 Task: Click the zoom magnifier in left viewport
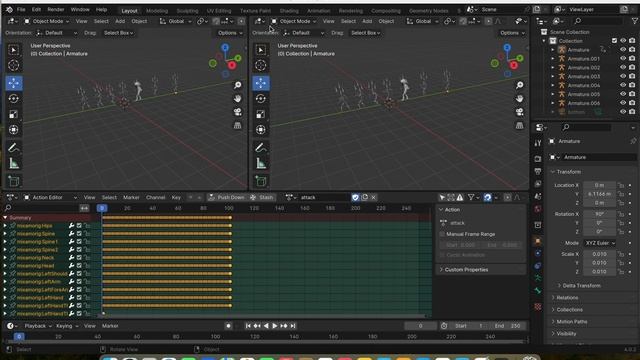coord(237,85)
